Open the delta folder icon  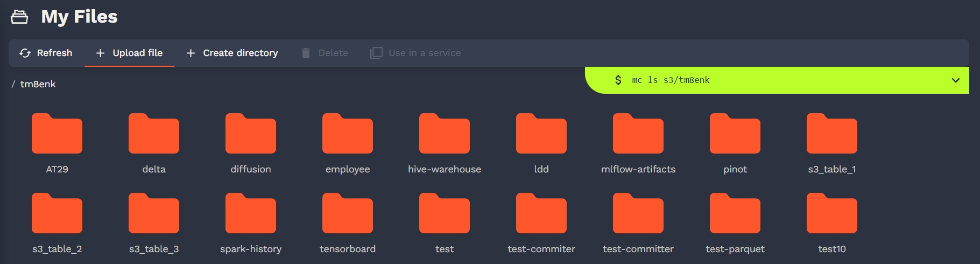(x=154, y=135)
